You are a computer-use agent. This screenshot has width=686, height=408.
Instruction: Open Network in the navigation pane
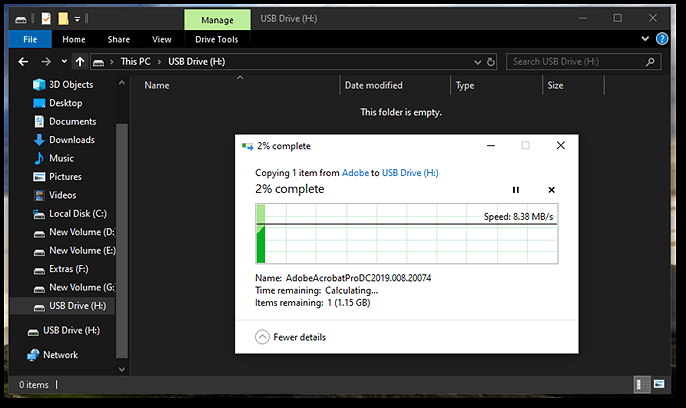tap(60, 355)
